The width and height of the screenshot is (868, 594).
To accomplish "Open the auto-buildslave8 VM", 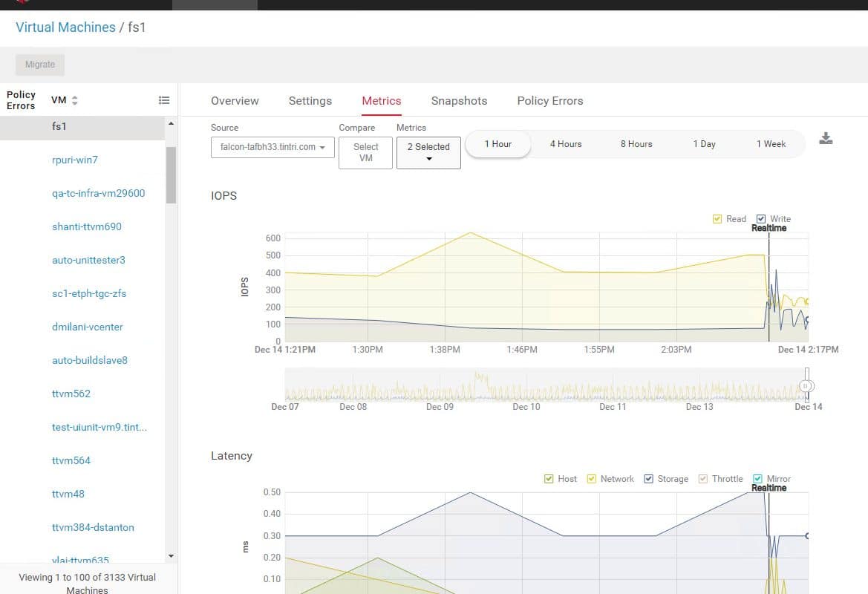I will click(x=90, y=360).
